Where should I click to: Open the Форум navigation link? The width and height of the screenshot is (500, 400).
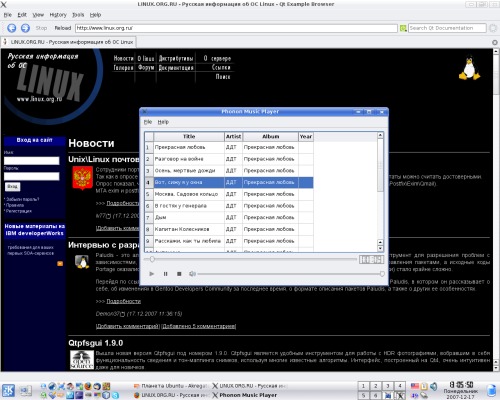tap(146, 67)
